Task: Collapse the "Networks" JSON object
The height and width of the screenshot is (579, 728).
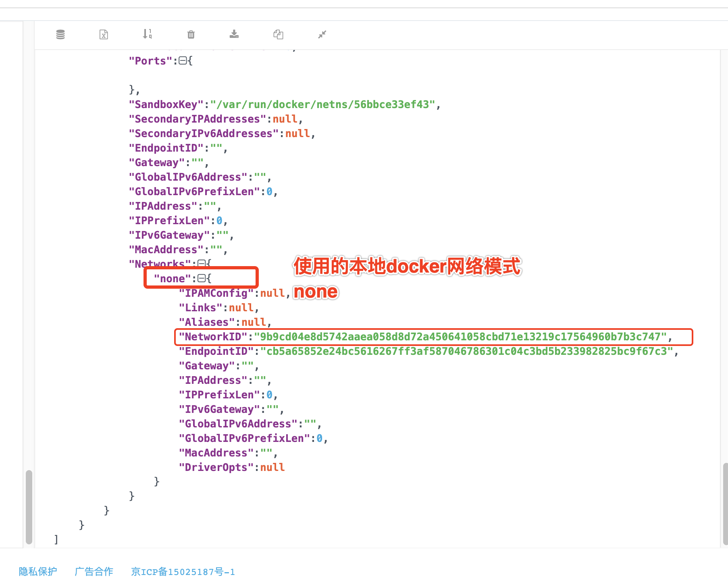Action: [202, 264]
